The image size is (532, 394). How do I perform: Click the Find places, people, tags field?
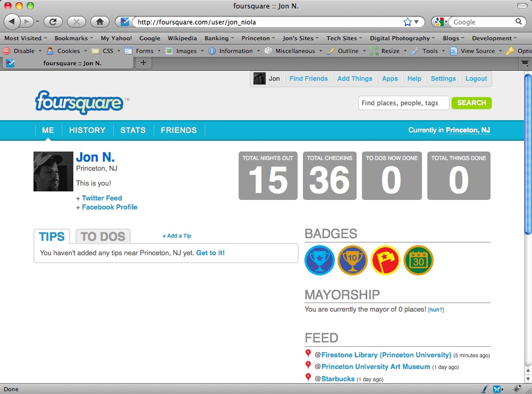[404, 103]
